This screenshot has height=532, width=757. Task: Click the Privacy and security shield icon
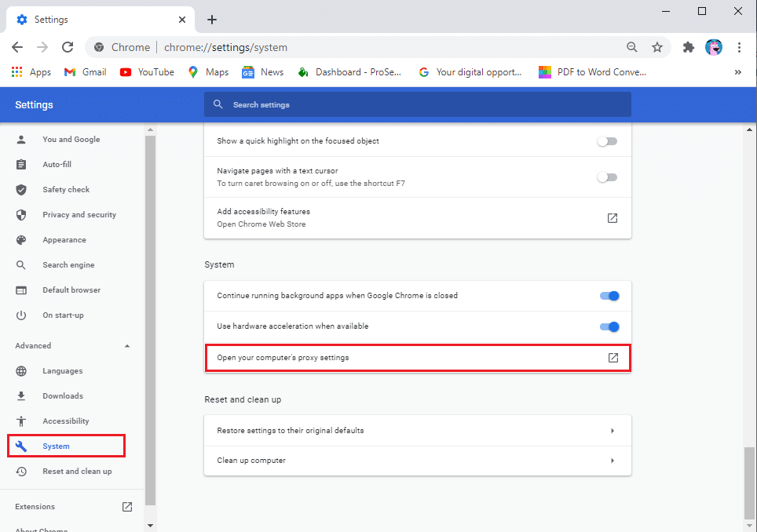[x=23, y=214]
